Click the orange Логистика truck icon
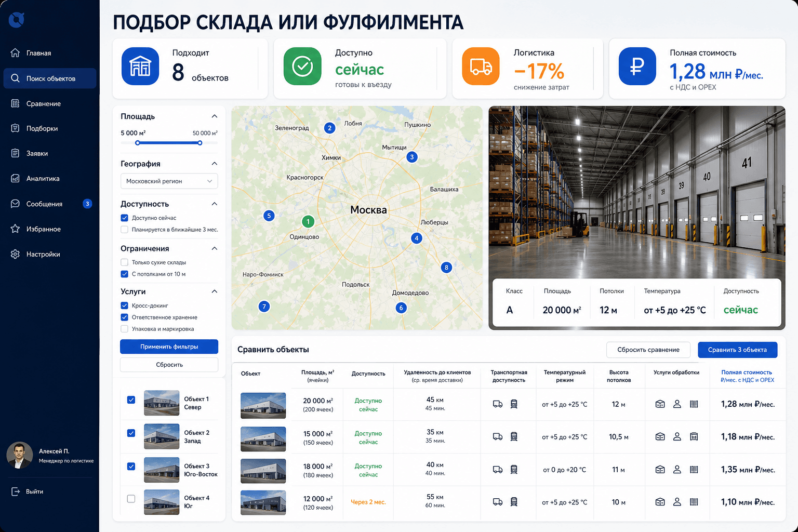Image resolution: width=798 pixels, height=532 pixels. pos(481,66)
